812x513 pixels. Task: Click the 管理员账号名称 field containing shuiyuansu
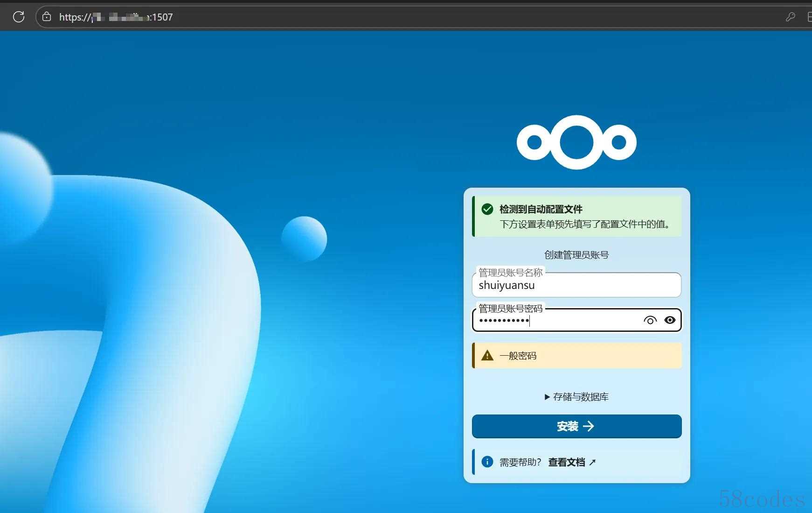pos(576,285)
